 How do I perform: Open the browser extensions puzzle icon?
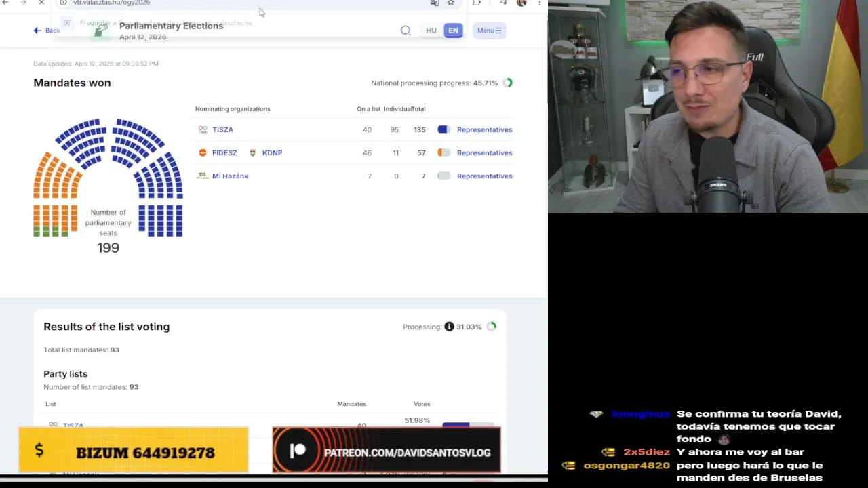click(477, 3)
